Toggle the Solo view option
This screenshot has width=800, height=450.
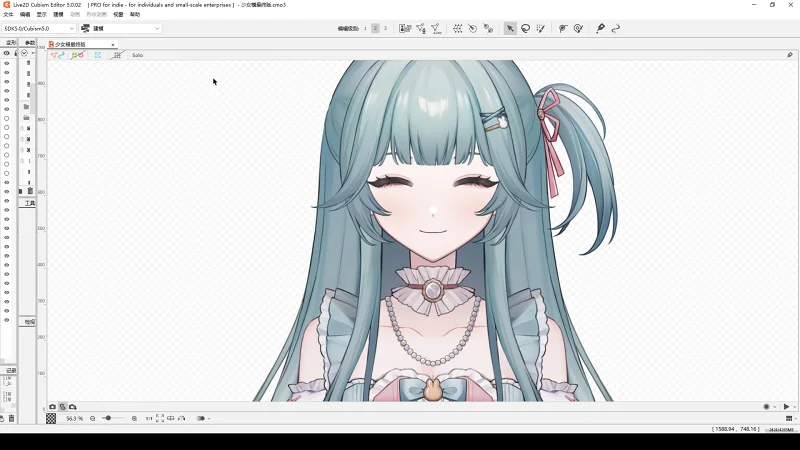tap(137, 55)
